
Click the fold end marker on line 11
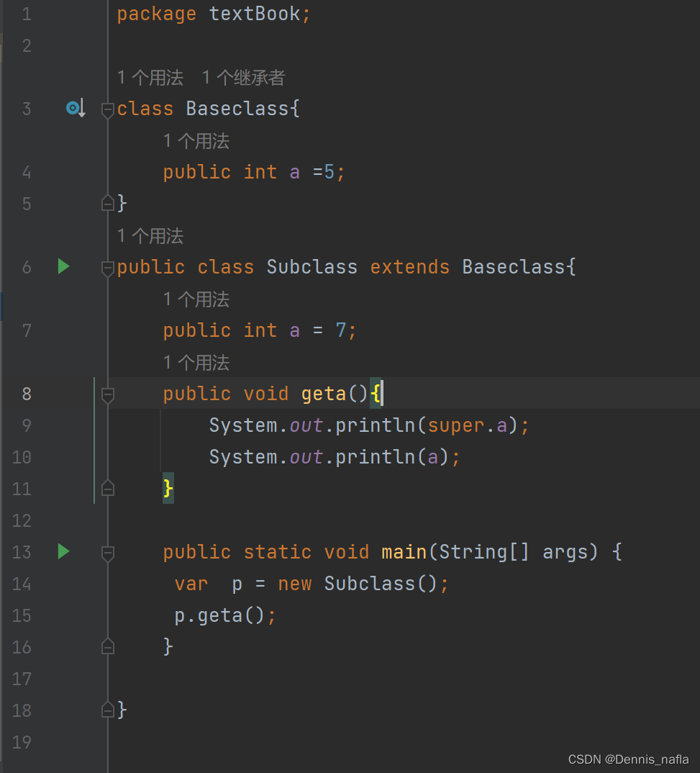tap(107, 489)
